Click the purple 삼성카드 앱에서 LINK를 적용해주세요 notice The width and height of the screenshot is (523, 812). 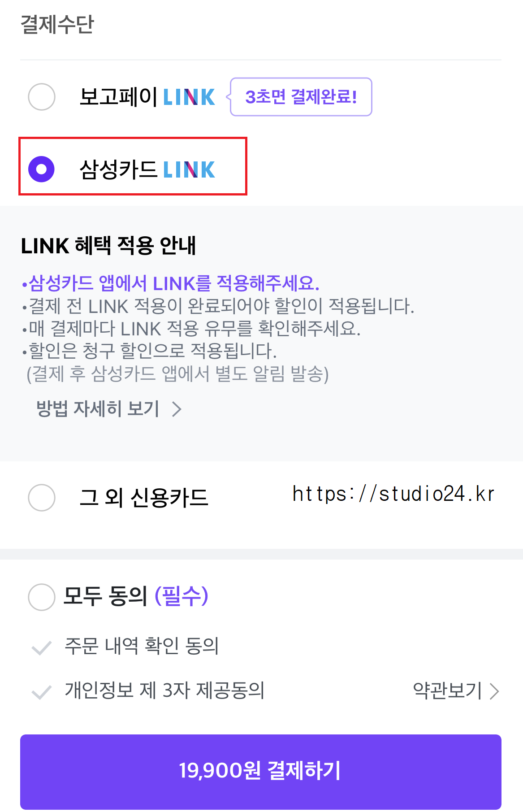[x=170, y=283]
